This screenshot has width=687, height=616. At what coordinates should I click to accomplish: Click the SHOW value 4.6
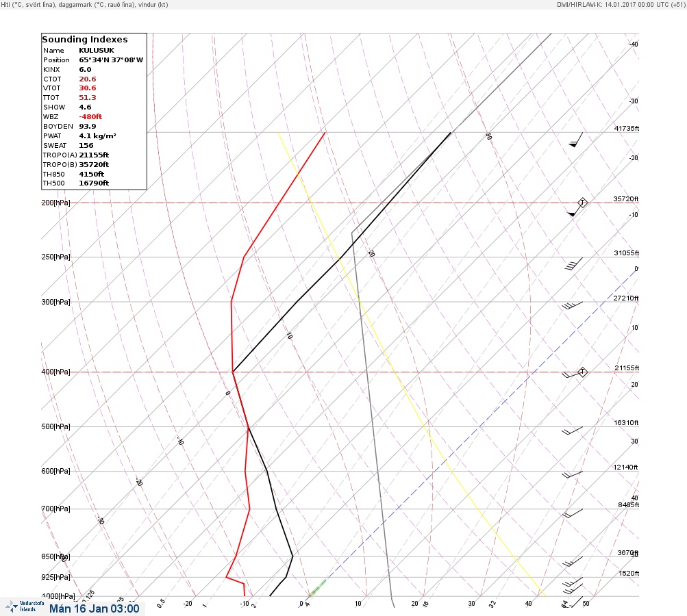[85, 107]
